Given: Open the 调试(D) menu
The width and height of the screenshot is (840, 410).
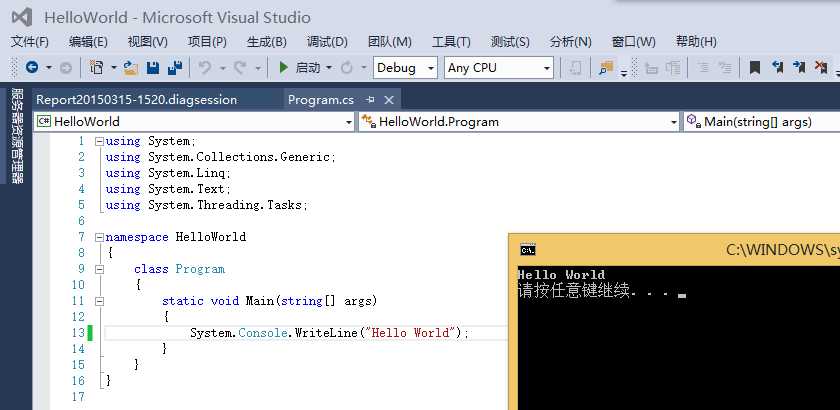Looking at the screenshot, I should [327, 41].
